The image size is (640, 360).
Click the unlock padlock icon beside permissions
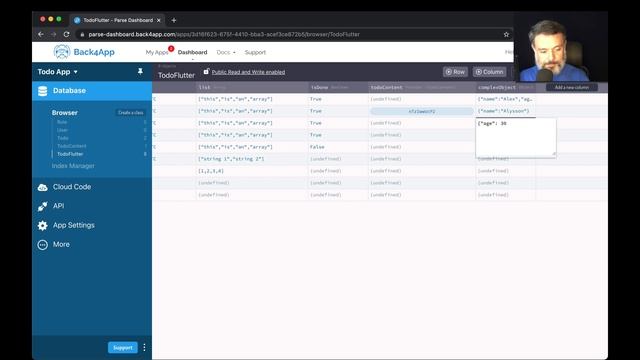click(206, 71)
